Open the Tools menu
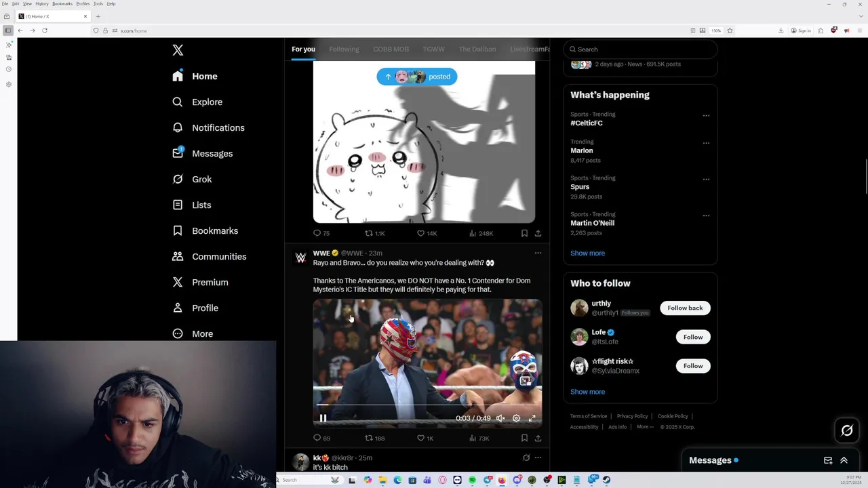Image resolution: width=868 pixels, height=488 pixels. tap(98, 3)
